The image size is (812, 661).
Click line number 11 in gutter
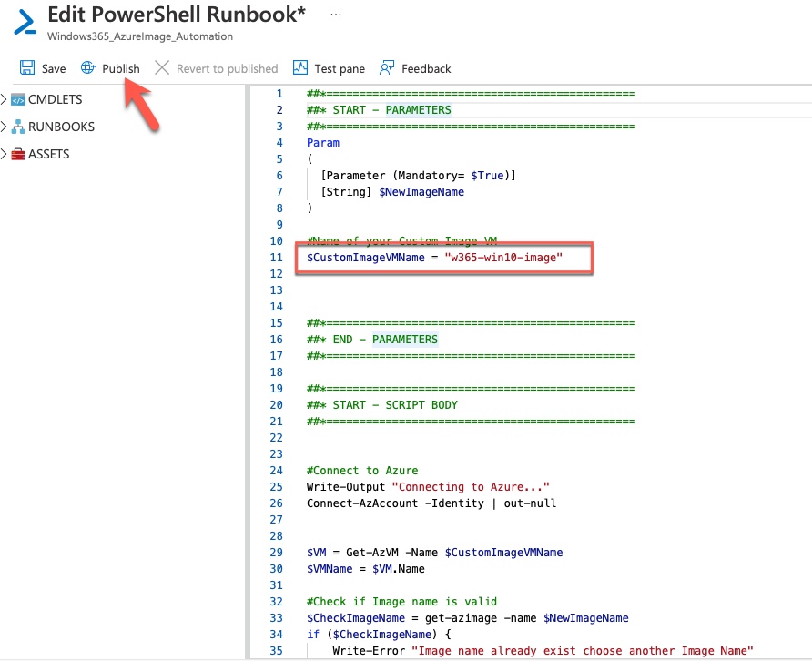point(277,258)
